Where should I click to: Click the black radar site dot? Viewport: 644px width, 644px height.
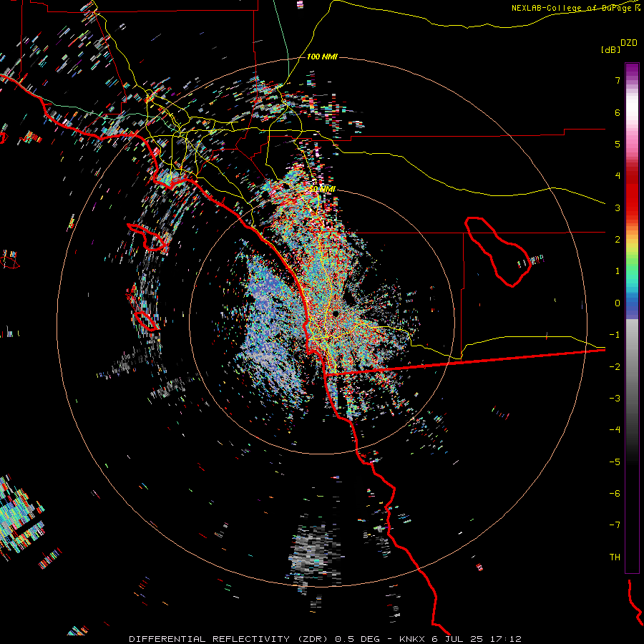(336, 314)
